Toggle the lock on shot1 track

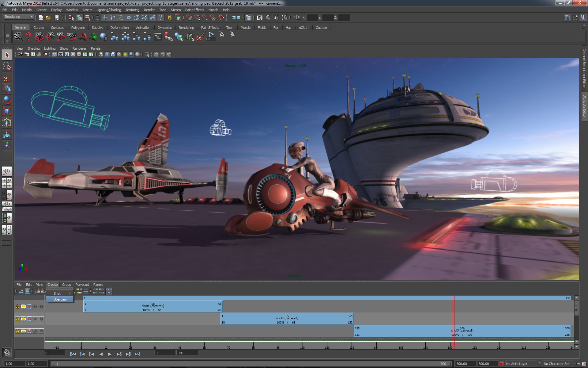(17, 306)
